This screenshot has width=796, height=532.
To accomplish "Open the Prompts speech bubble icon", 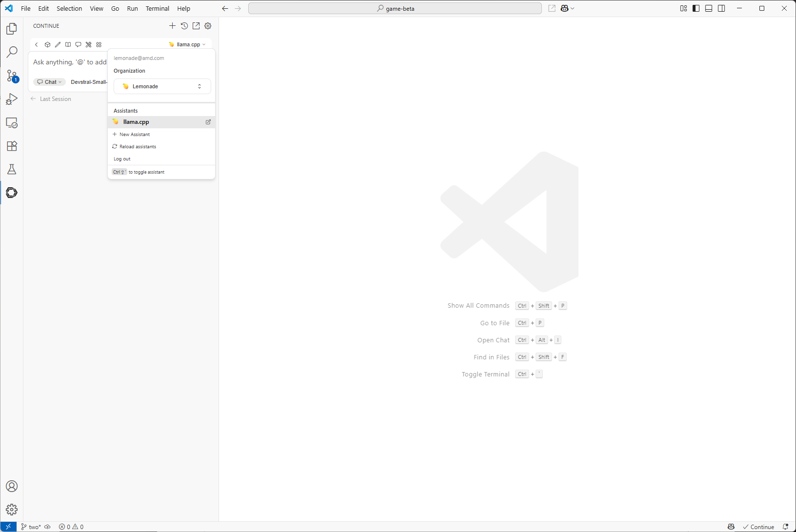I will (78, 44).
